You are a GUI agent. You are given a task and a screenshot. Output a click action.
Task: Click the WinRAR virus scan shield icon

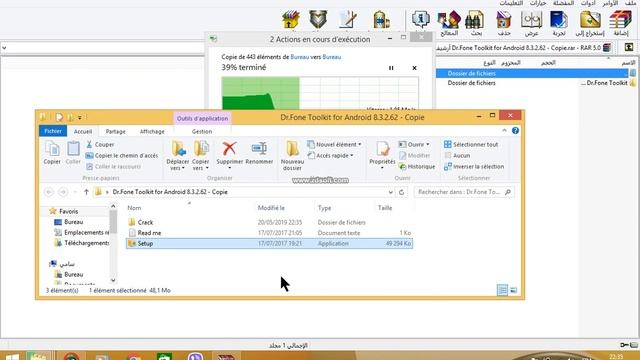[x=318, y=19]
